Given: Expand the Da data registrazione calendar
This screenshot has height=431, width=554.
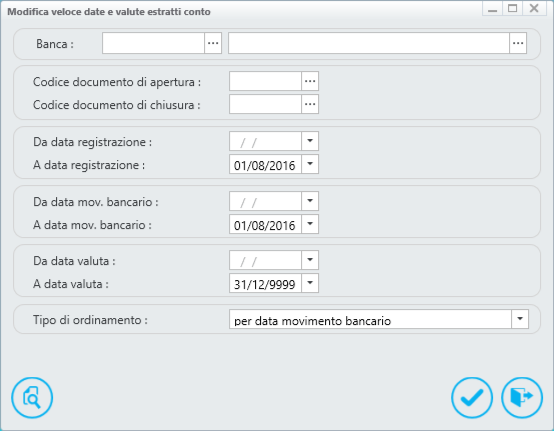Looking at the screenshot, I should coord(310,141).
